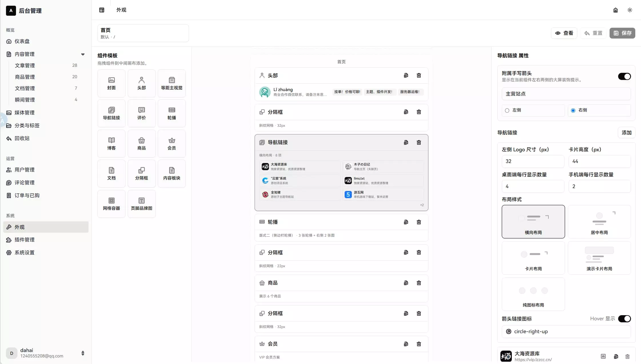
Task: Edit the 手机端每行显示数量 field
Action: [600, 186]
